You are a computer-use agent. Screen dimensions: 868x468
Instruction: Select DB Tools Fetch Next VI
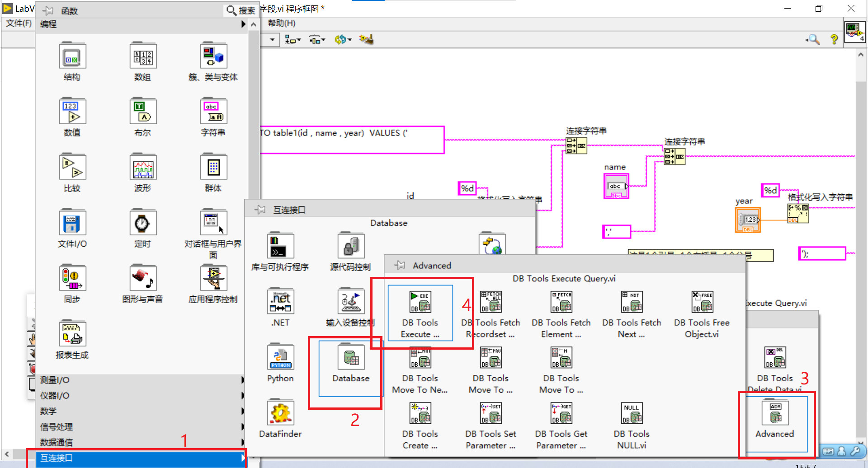coord(631,302)
